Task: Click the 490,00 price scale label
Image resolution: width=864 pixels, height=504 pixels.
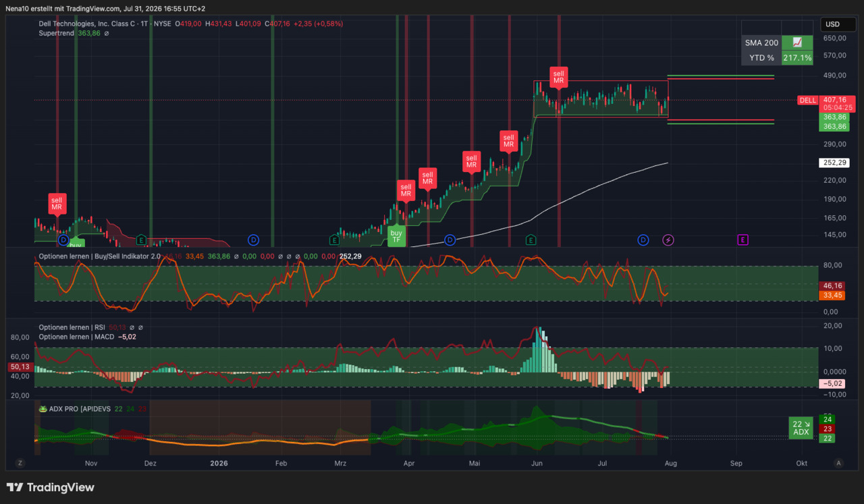Action: (835, 76)
